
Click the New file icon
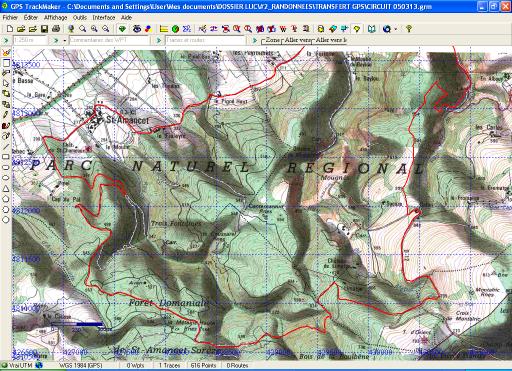click(10, 29)
